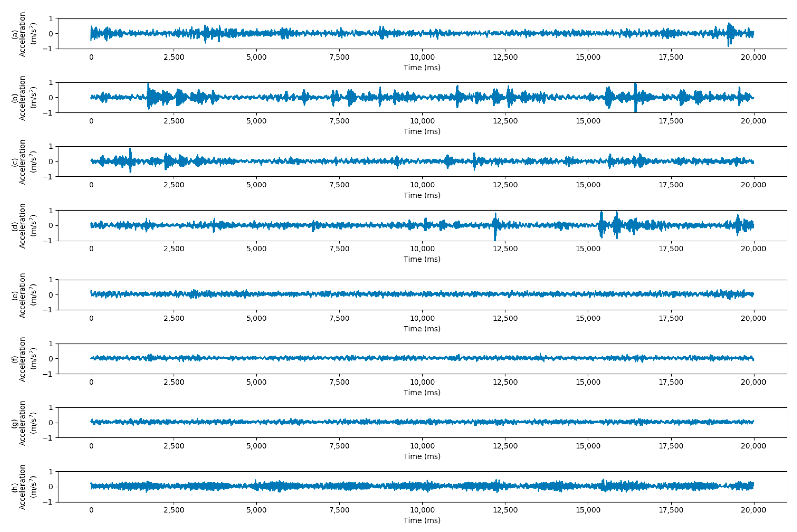This screenshot has height=532, width=797.
Task: Click the 1 y-axis tick of plot (g)
Action: (x=51, y=407)
